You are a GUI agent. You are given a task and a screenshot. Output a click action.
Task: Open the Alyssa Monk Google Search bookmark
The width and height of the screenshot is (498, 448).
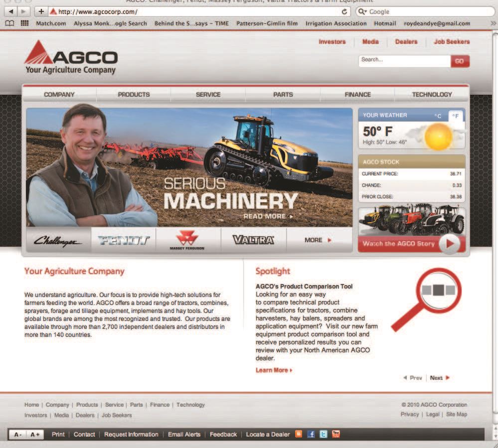pos(110,23)
